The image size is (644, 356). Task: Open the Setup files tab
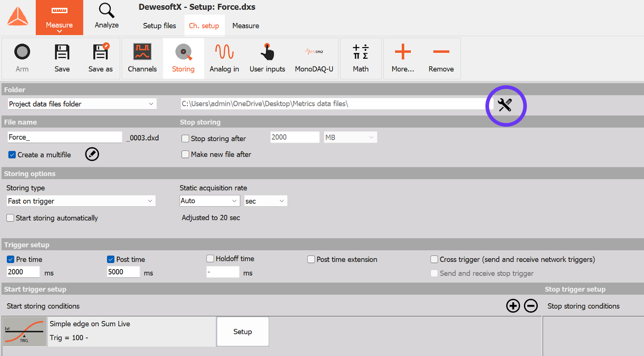point(159,26)
